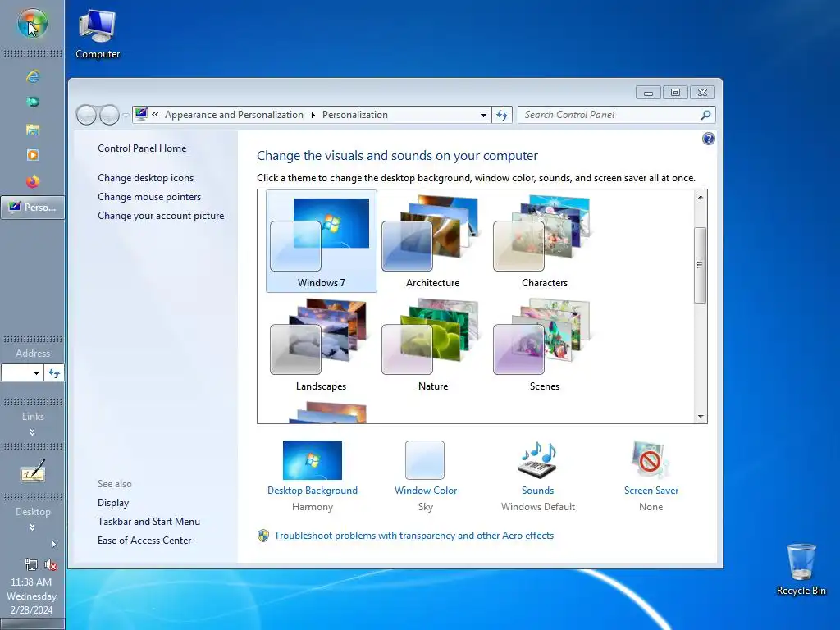Image resolution: width=840 pixels, height=630 pixels.
Task: Open Change your account picture link
Action: (x=161, y=216)
